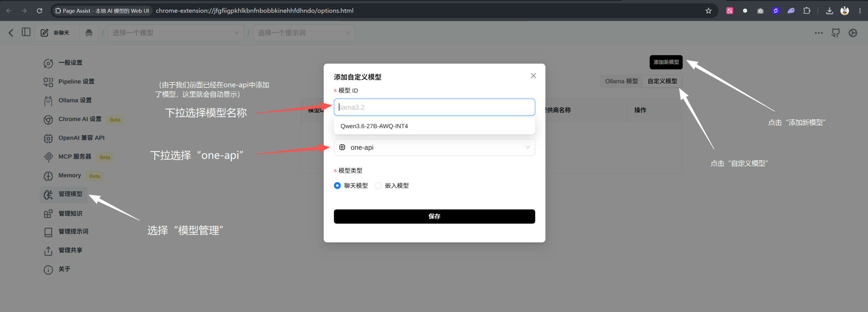This screenshot has width=868, height=312.
Task: Click the 管理共享 share icon
Action: click(x=48, y=251)
